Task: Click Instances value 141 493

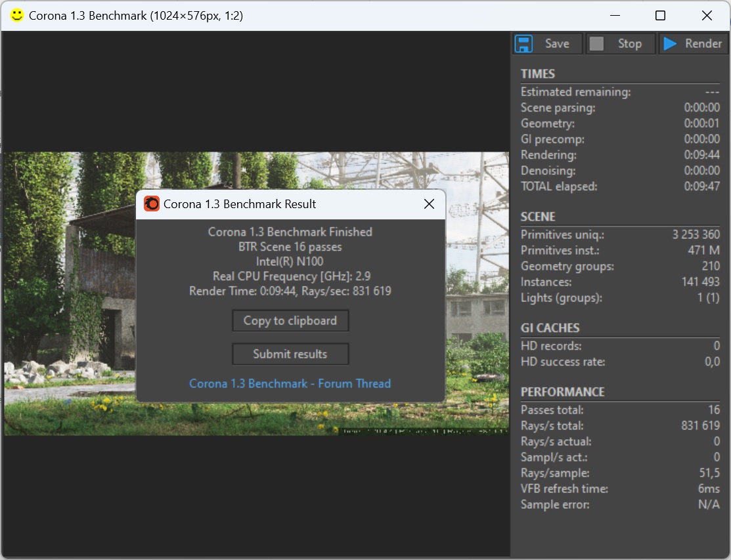Action: coord(701,282)
